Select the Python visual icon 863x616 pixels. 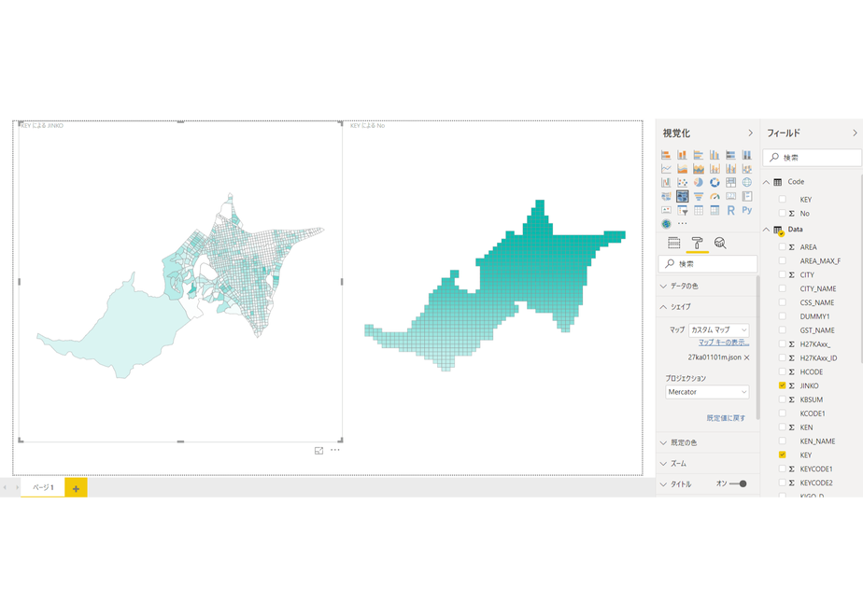click(747, 210)
